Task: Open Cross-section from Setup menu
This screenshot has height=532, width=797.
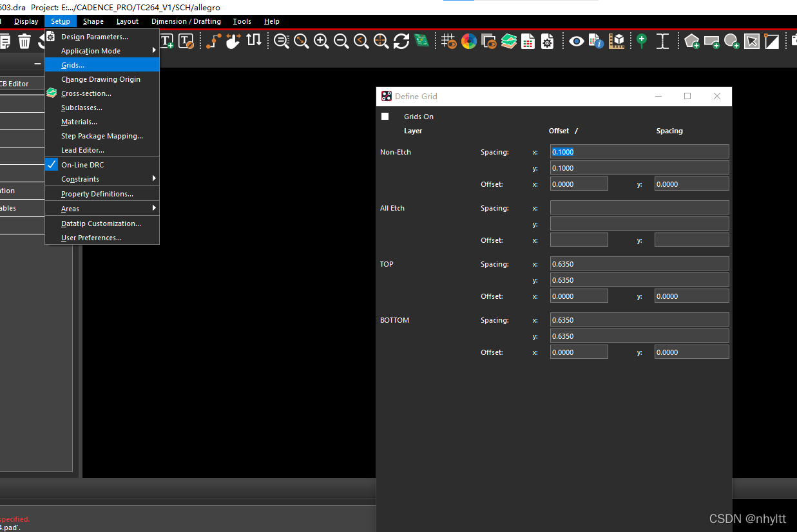Action: tap(86, 93)
